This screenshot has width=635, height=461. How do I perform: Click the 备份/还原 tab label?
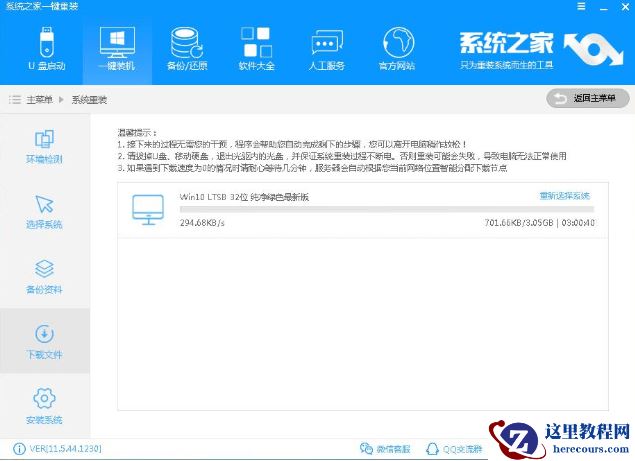(x=187, y=66)
